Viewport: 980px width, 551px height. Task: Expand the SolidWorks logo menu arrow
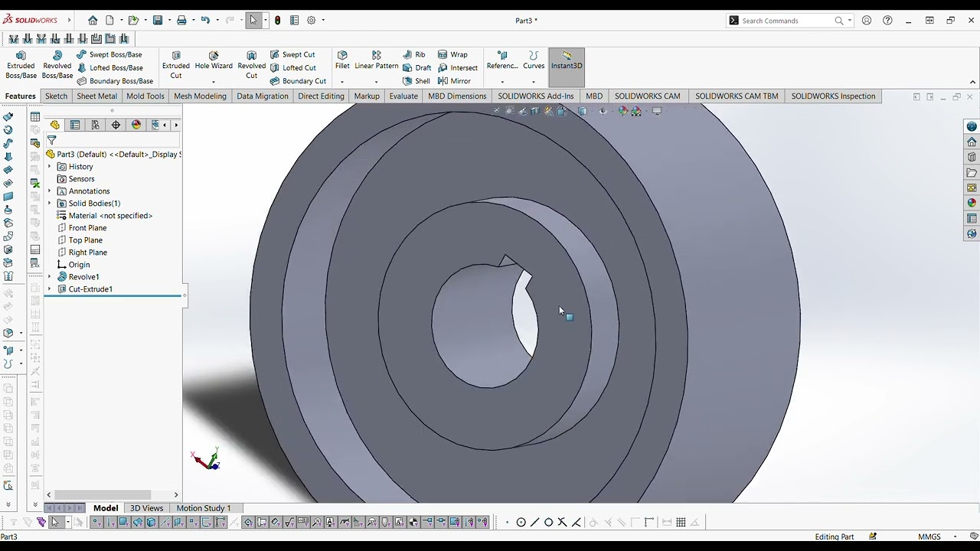pyautogui.click(x=70, y=21)
